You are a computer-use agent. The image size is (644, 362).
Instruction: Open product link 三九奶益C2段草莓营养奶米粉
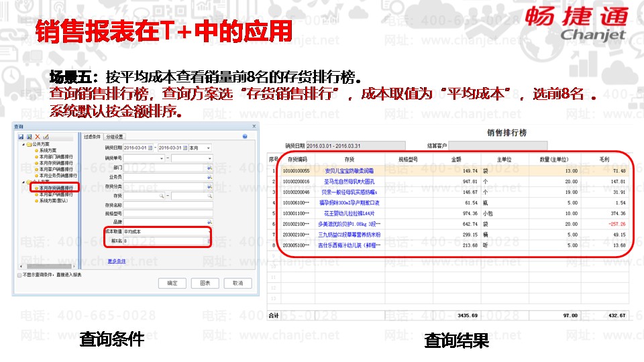tap(349, 235)
